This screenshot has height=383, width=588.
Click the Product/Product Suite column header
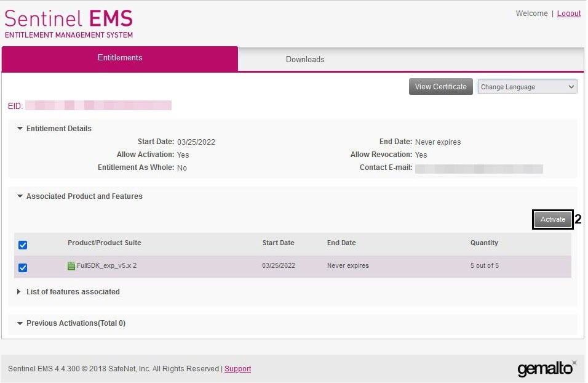click(104, 243)
